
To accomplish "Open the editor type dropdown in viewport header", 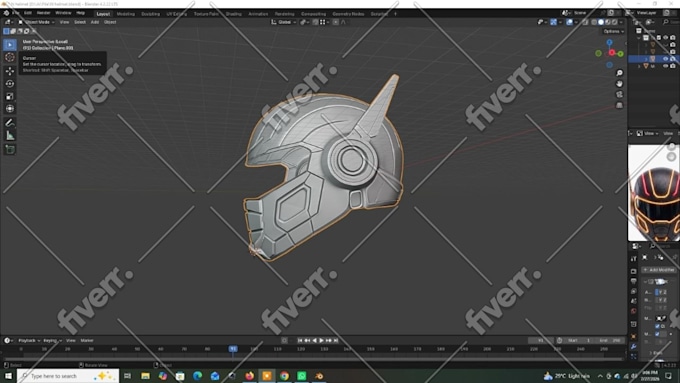I will pos(8,22).
